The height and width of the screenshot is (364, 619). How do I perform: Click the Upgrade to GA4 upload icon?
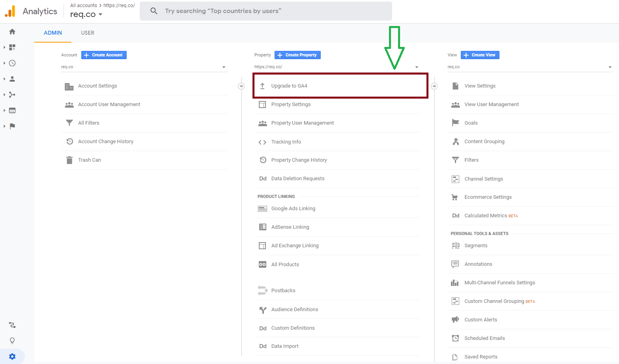click(x=262, y=86)
